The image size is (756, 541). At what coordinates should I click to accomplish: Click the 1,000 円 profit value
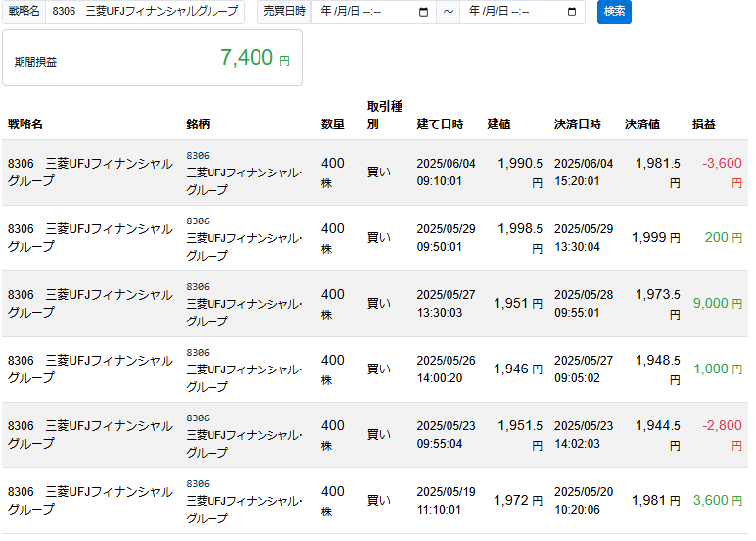pyautogui.click(x=718, y=369)
